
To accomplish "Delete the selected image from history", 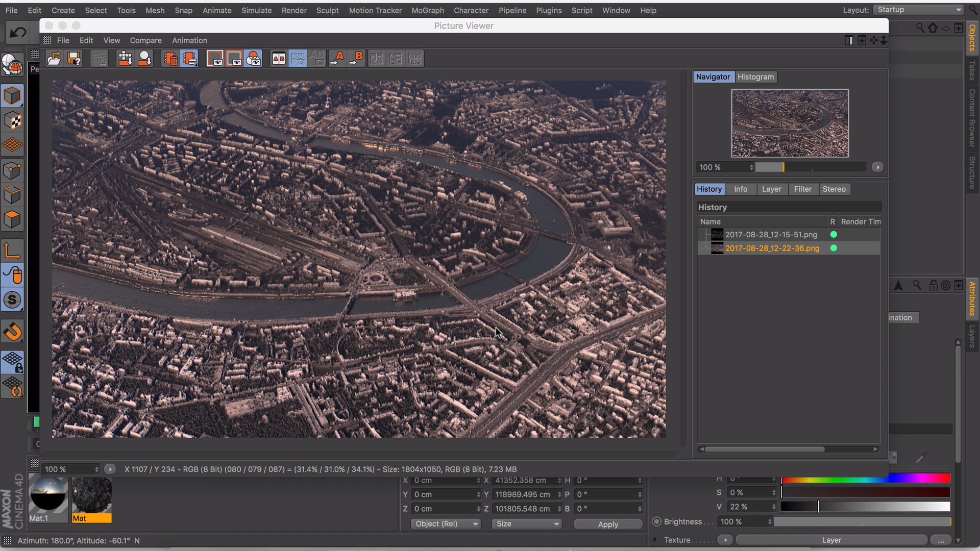I will coord(170,58).
